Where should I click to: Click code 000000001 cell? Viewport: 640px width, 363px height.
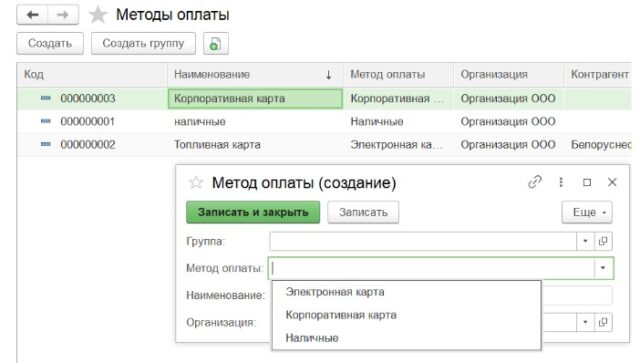click(88, 121)
